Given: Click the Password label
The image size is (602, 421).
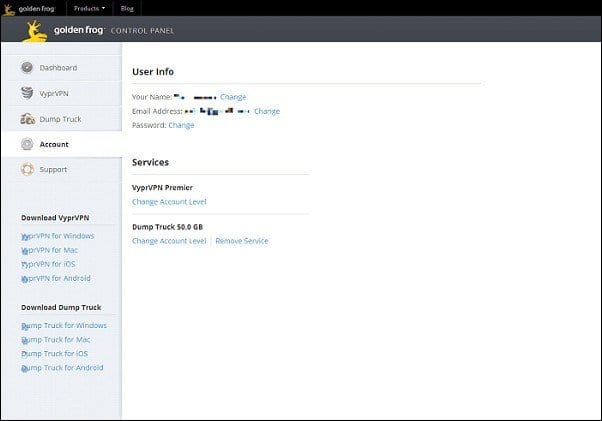Looking at the screenshot, I should [x=149, y=125].
